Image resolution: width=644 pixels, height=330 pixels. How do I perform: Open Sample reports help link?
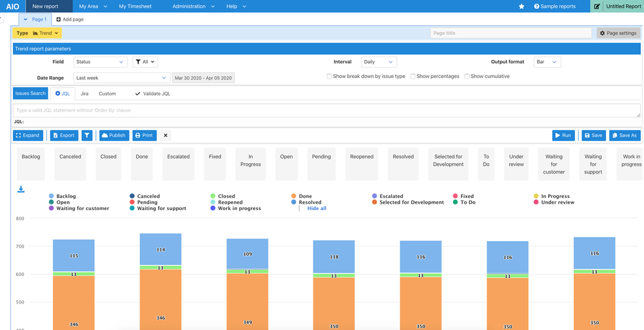[554, 6]
